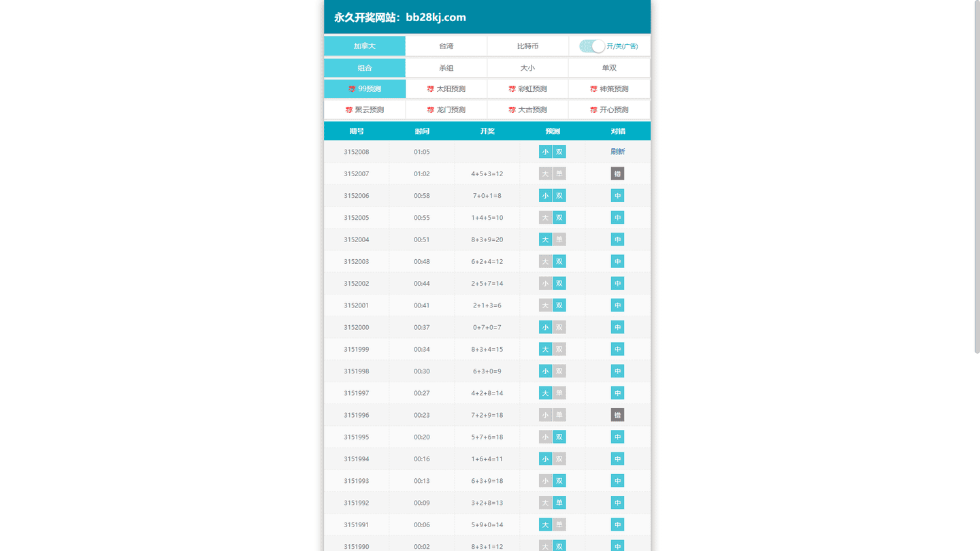Viewport: 980px width, 551px height.
Task: Click the 单 badge in row 3151992
Action: 559,503
